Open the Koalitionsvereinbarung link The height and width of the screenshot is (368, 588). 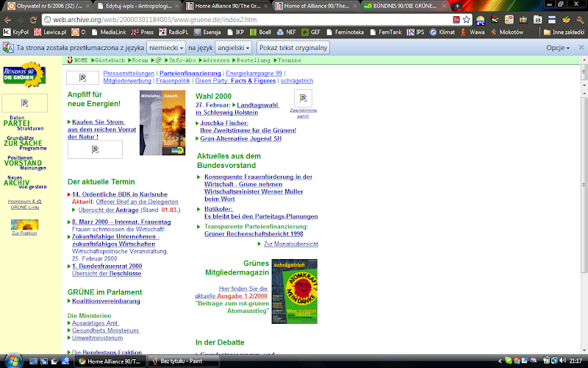click(x=106, y=301)
